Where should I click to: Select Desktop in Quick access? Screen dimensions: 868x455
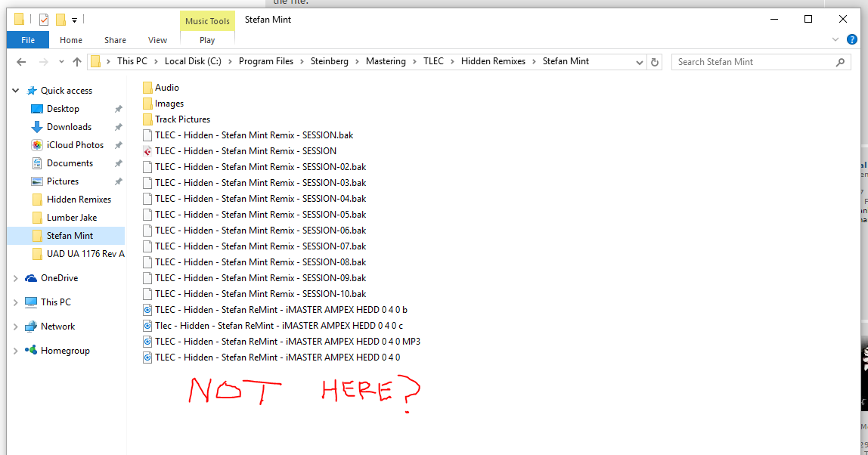[63, 109]
